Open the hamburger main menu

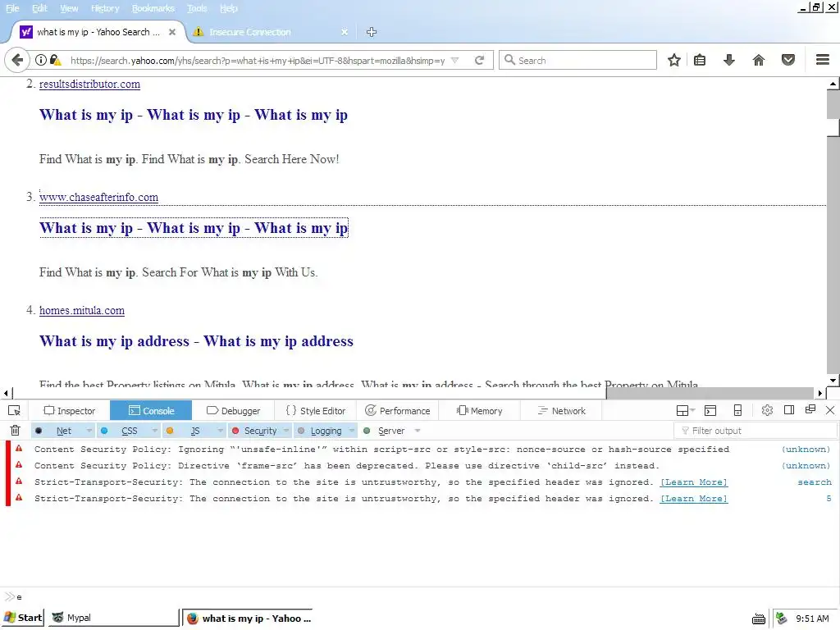pos(822,60)
